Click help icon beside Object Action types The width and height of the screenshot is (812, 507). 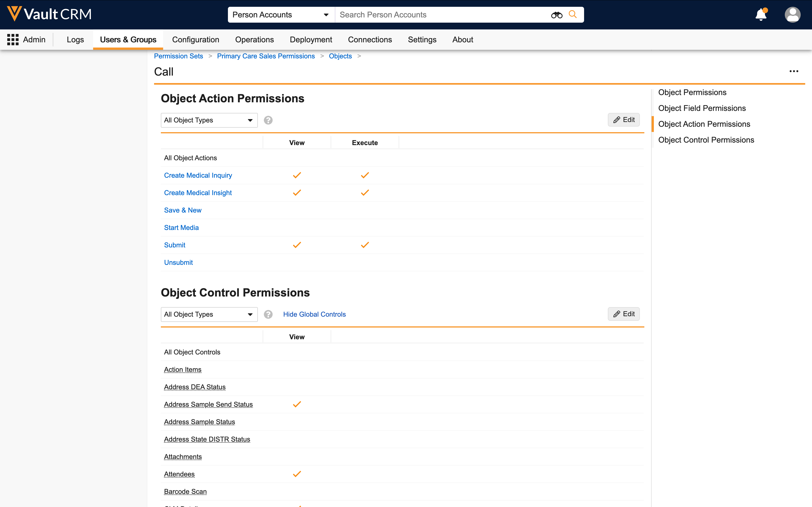[268, 120]
